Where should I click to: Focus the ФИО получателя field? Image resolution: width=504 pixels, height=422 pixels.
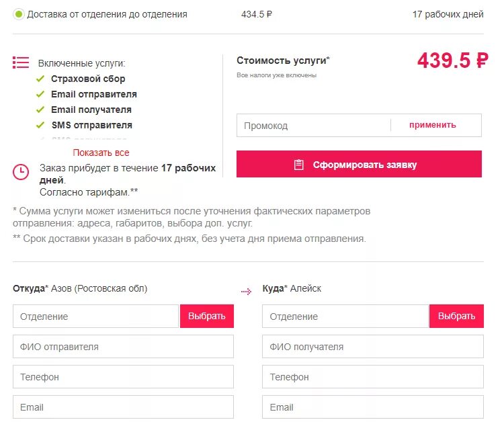[373, 347]
